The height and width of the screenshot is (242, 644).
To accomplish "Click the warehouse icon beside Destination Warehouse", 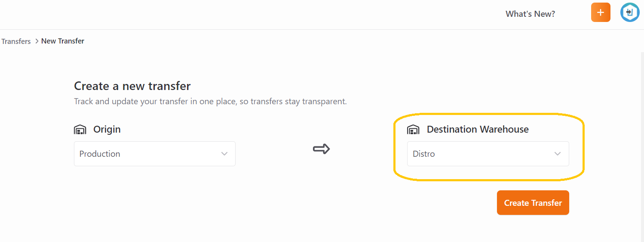I will click(413, 129).
